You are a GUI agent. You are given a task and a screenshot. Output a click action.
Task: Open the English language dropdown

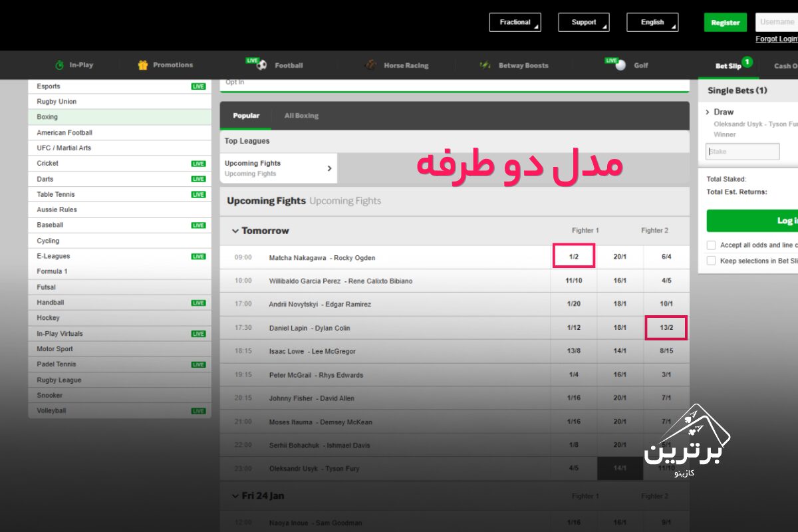(x=652, y=22)
